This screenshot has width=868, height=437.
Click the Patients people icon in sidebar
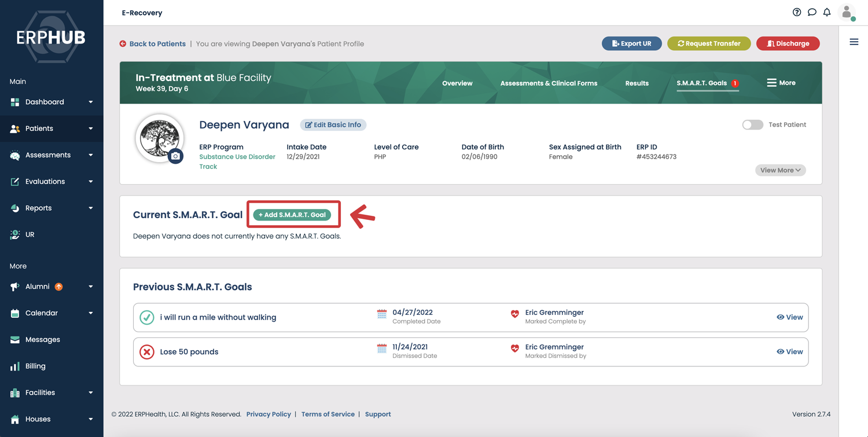tap(15, 128)
